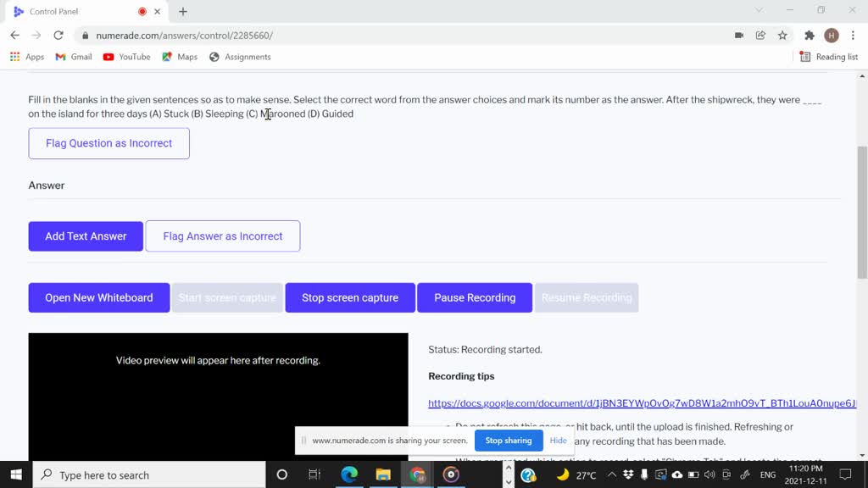The image size is (868, 488).
Task: Click the browser reload icon
Action: coord(58,36)
